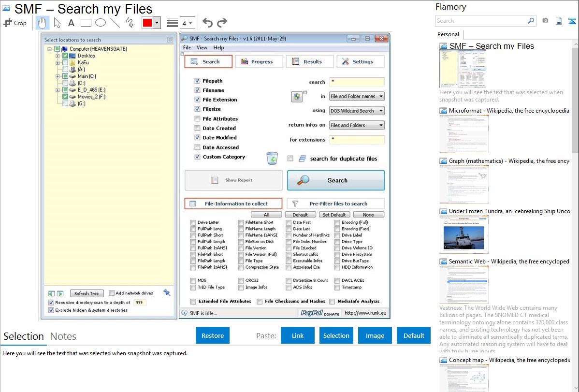
Task: Open the Microformat Wikipedia snapshot thumbnail
Action: [464, 134]
